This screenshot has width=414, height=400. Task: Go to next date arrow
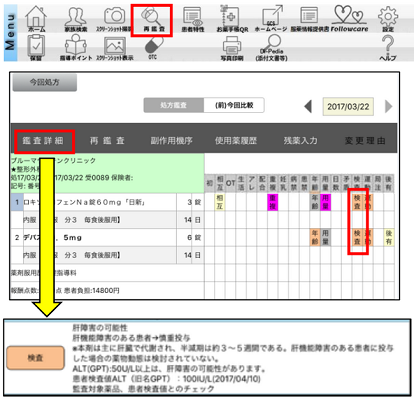(388, 107)
